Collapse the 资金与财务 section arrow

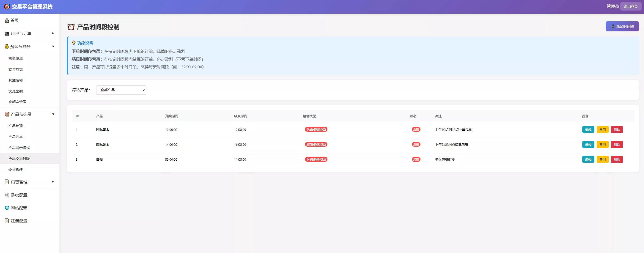pos(53,47)
